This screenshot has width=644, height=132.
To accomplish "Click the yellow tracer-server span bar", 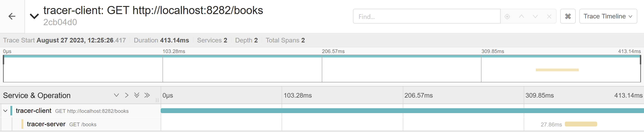I will pos(581,124).
